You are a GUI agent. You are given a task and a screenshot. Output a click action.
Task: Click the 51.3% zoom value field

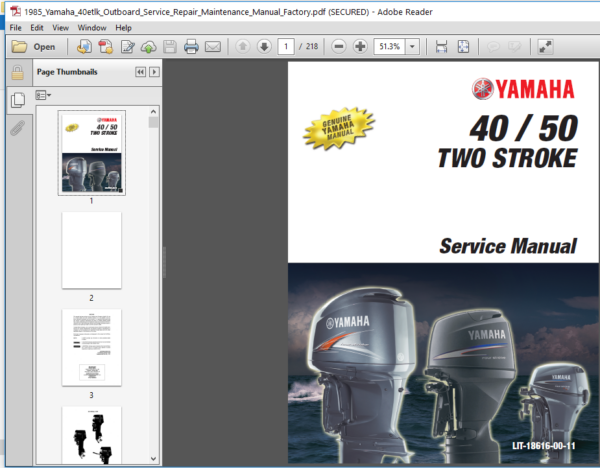[x=390, y=47]
